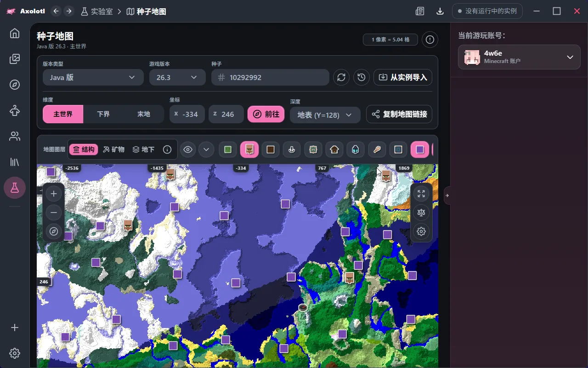Open the downloads icon in title bar
The image size is (588, 368).
click(x=440, y=11)
